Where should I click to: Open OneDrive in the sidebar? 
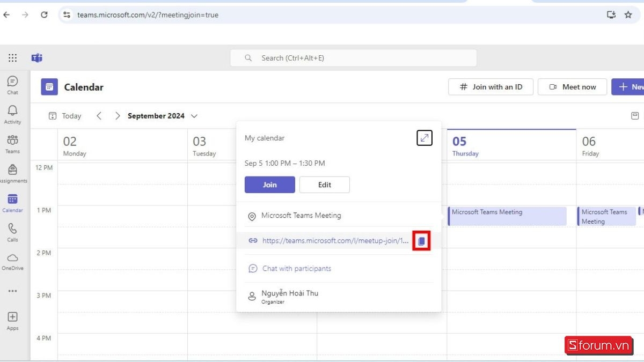click(x=12, y=262)
